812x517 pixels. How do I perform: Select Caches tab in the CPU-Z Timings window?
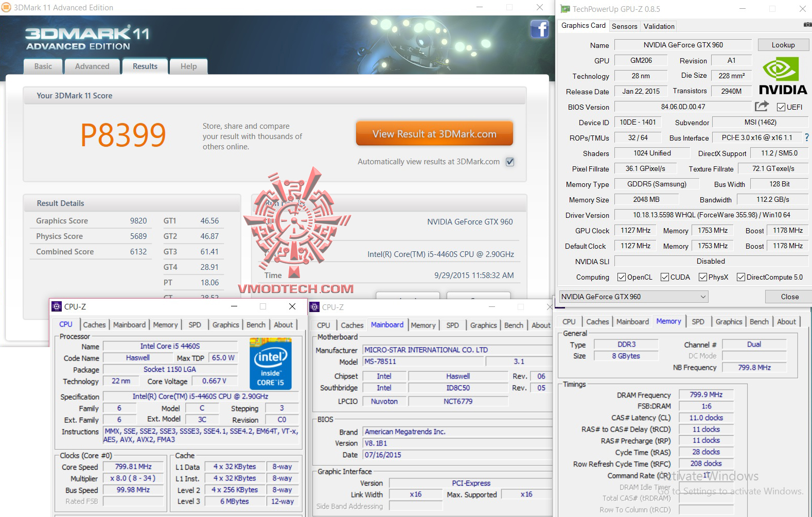tap(597, 322)
